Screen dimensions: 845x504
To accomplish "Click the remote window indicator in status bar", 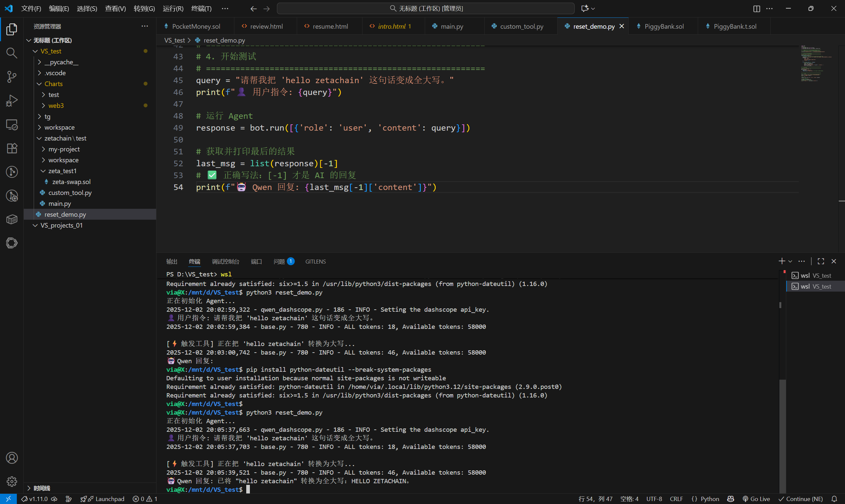I will [x=8, y=499].
